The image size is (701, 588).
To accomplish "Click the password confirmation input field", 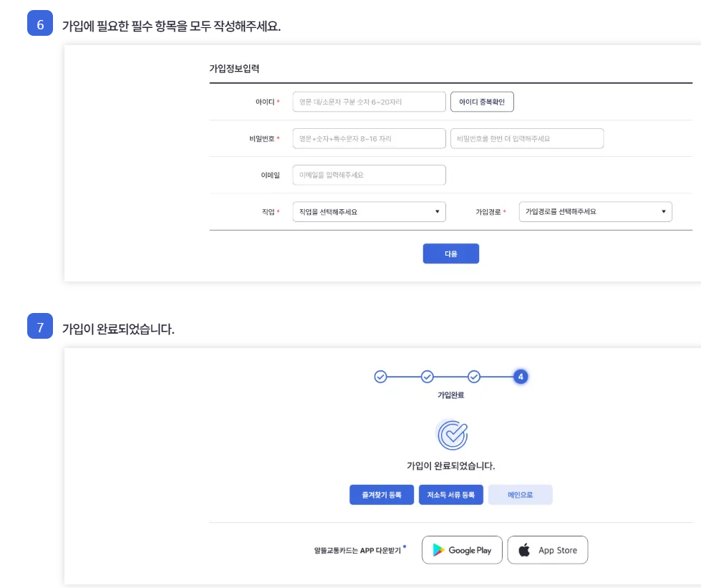I will (527, 138).
